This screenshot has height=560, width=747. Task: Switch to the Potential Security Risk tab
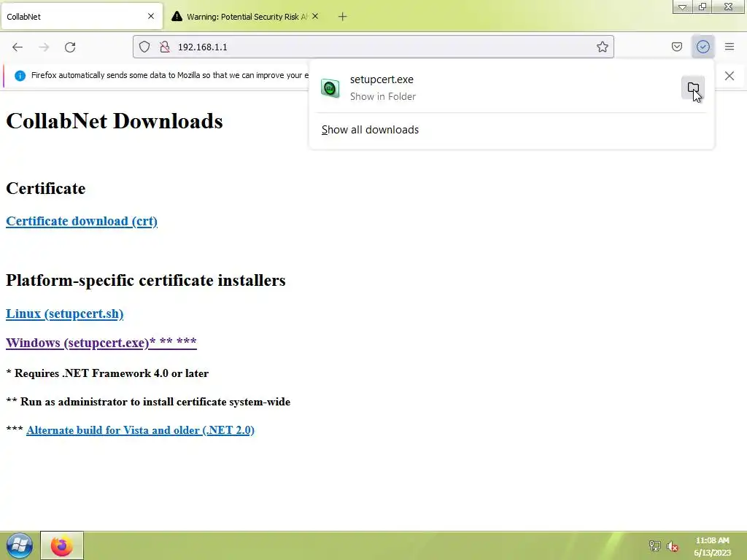245,17
